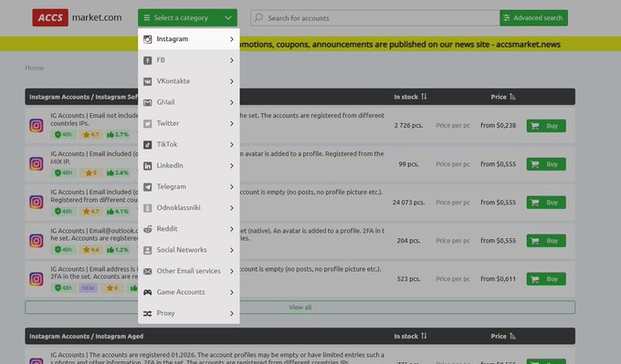Click 4.7 star rating of 2 726 pcs. listing
Viewport: 621px width, 364px height.
point(90,134)
